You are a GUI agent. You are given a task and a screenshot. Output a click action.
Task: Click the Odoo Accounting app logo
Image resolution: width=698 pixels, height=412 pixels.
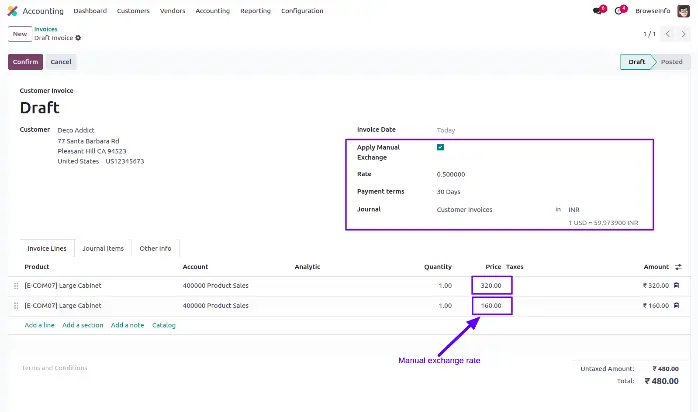[12, 11]
